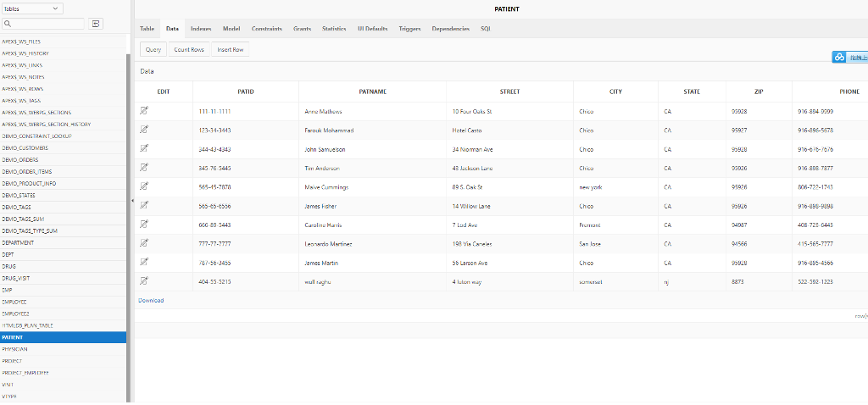868x405 pixels.
Task: Open the DEMO_ORDER_ITEMS table
Action: click(63, 171)
